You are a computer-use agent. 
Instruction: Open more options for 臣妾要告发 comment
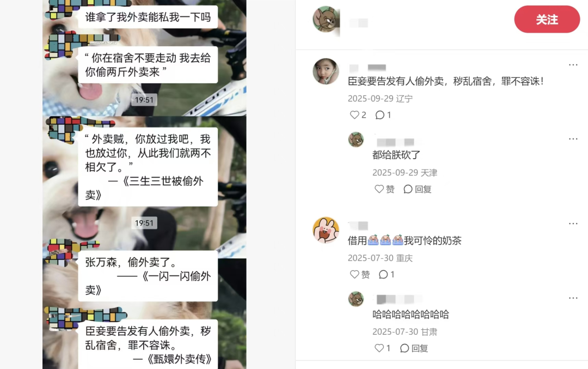[573, 65]
